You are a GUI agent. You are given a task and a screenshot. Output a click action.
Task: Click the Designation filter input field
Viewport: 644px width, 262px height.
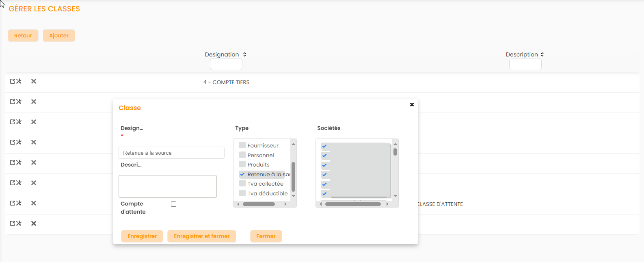coord(226,64)
